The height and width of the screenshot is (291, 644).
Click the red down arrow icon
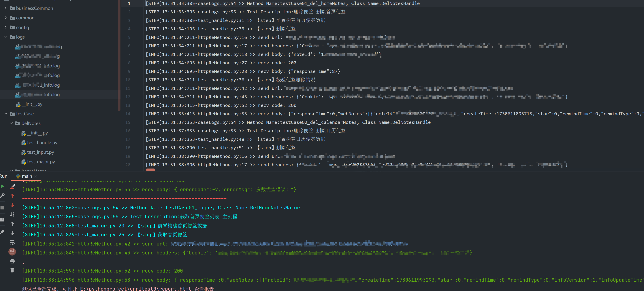(x=12, y=205)
